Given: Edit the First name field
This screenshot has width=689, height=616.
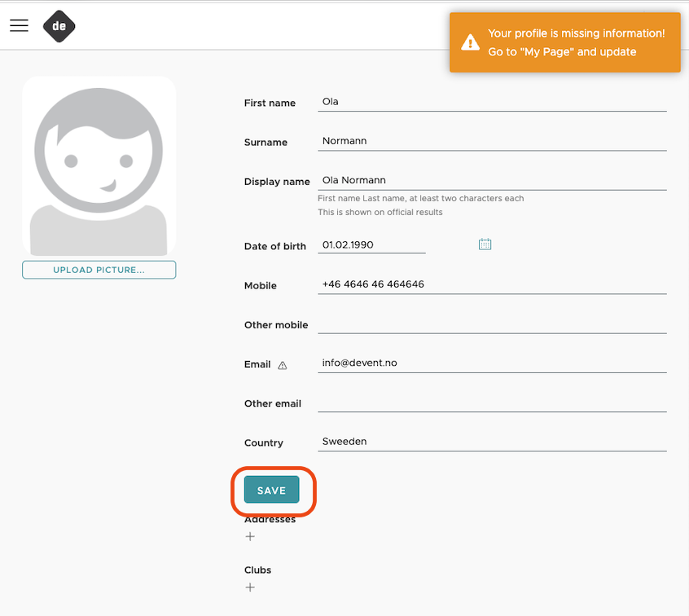Looking at the screenshot, I should [492, 102].
